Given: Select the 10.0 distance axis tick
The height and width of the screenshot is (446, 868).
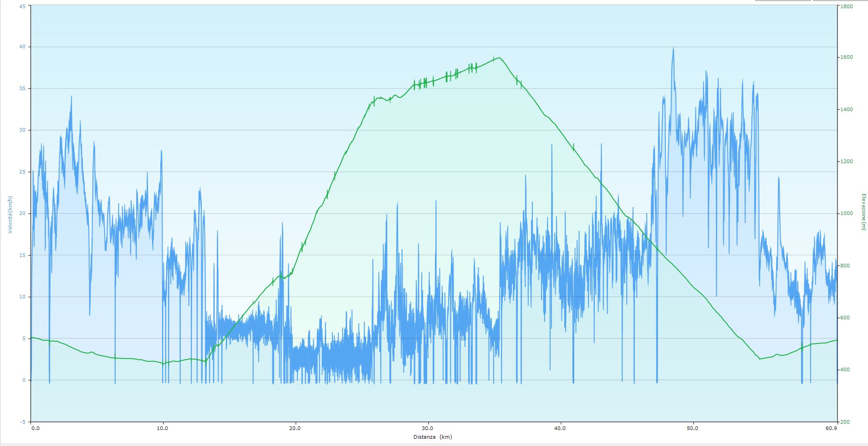Looking at the screenshot, I should (x=163, y=428).
